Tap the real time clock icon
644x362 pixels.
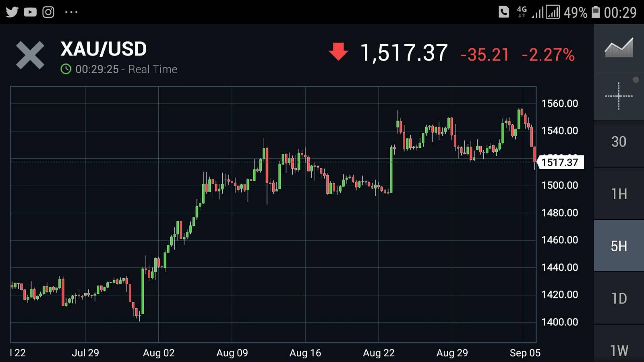click(66, 69)
